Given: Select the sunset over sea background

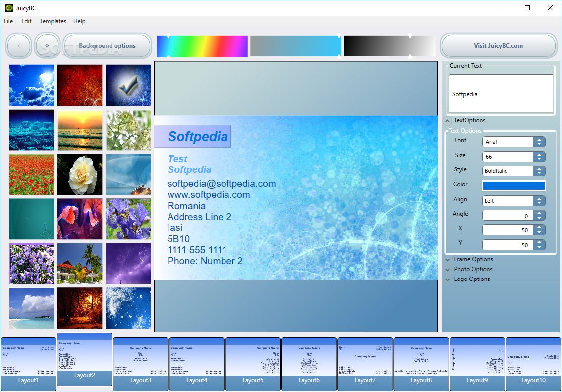Looking at the screenshot, I should tap(80, 130).
